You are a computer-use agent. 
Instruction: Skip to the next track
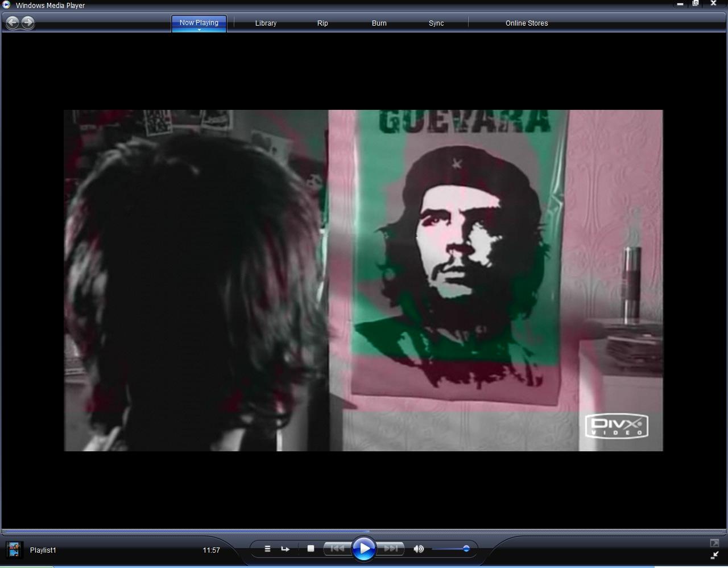(391, 549)
